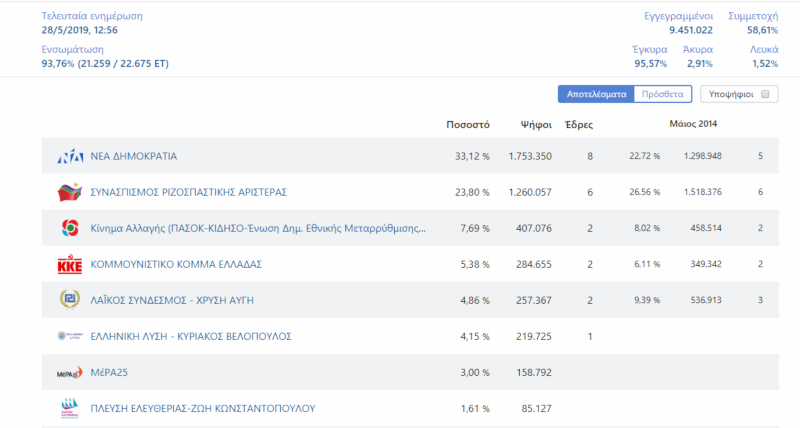The height and width of the screenshot is (428, 800).
Task: Select the 2014 votes 536.913
Action: [706, 300]
